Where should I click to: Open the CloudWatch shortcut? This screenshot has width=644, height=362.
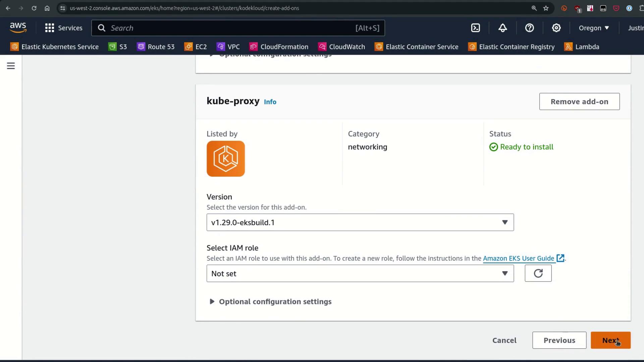point(342,47)
